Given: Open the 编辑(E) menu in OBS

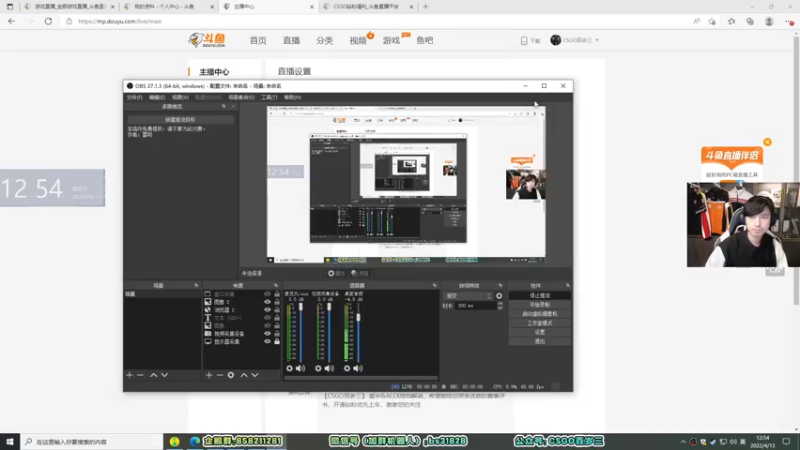Looking at the screenshot, I should pyautogui.click(x=157, y=97).
